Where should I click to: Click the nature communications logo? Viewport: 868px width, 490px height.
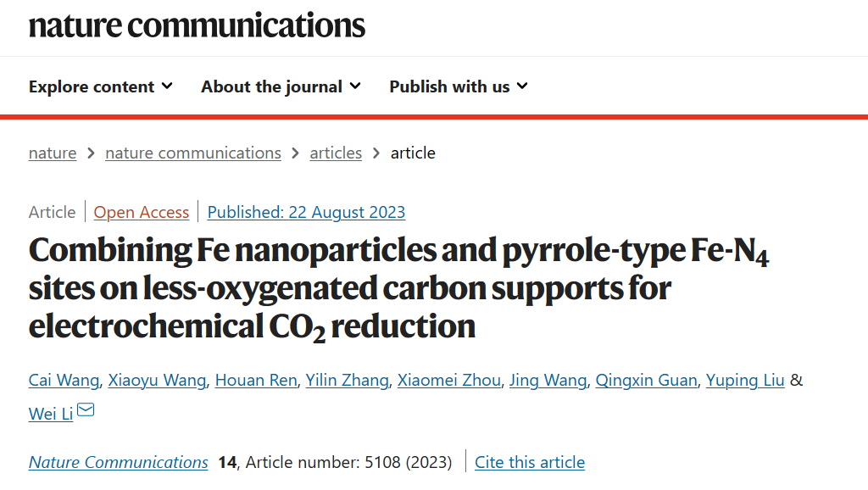pos(197,25)
